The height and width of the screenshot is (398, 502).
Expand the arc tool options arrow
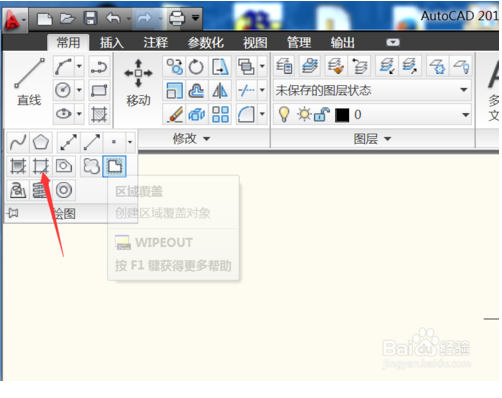point(79,66)
